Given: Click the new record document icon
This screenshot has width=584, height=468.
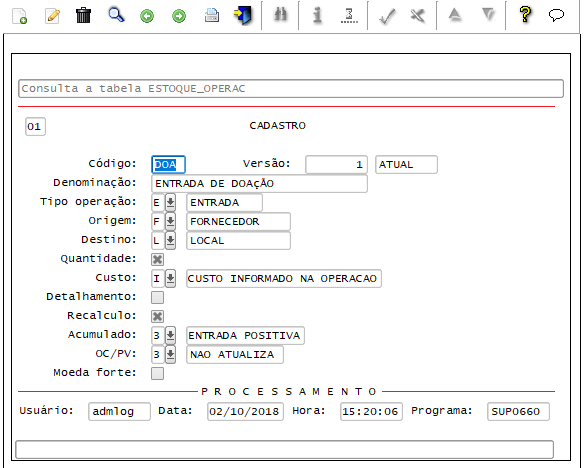Looking at the screenshot, I should (x=19, y=16).
